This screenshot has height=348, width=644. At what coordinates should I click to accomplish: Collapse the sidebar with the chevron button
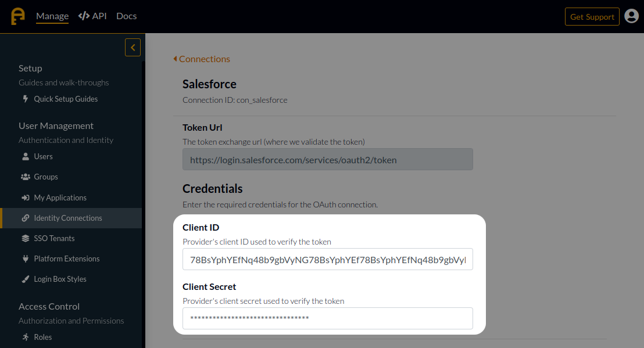(133, 47)
